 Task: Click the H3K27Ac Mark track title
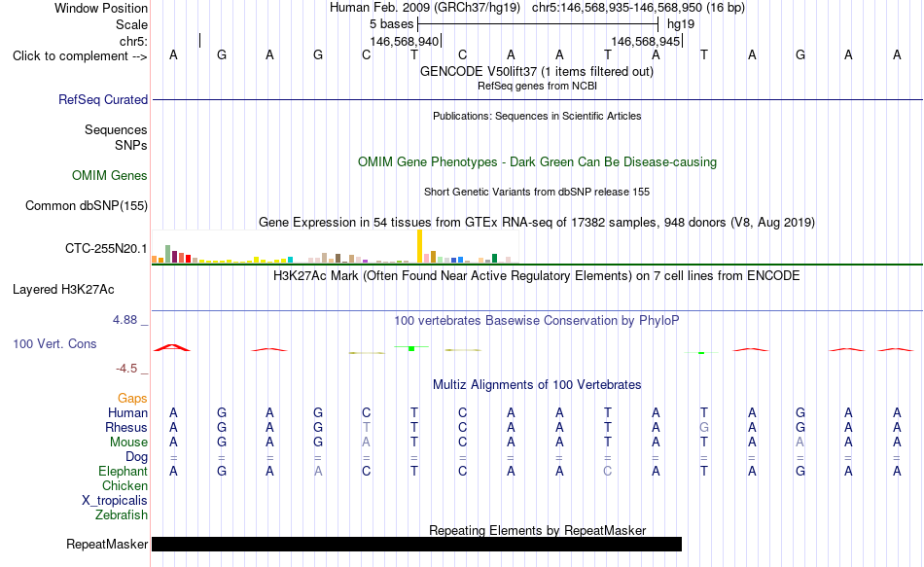click(536, 276)
